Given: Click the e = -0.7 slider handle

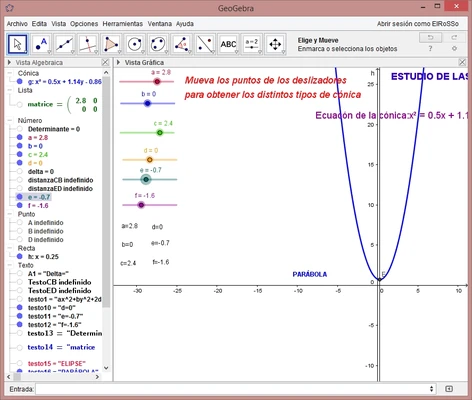Looking at the screenshot, I should click(146, 179).
